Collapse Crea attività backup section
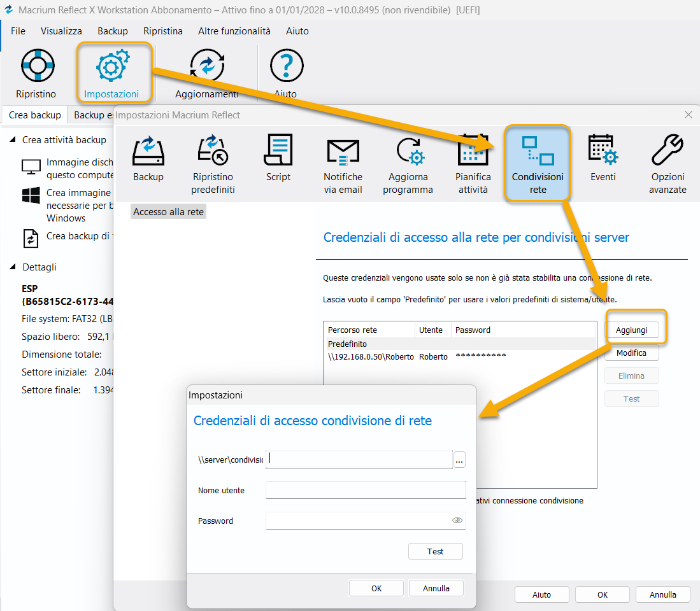Image resolution: width=700 pixels, height=611 pixels. [x=13, y=139]
